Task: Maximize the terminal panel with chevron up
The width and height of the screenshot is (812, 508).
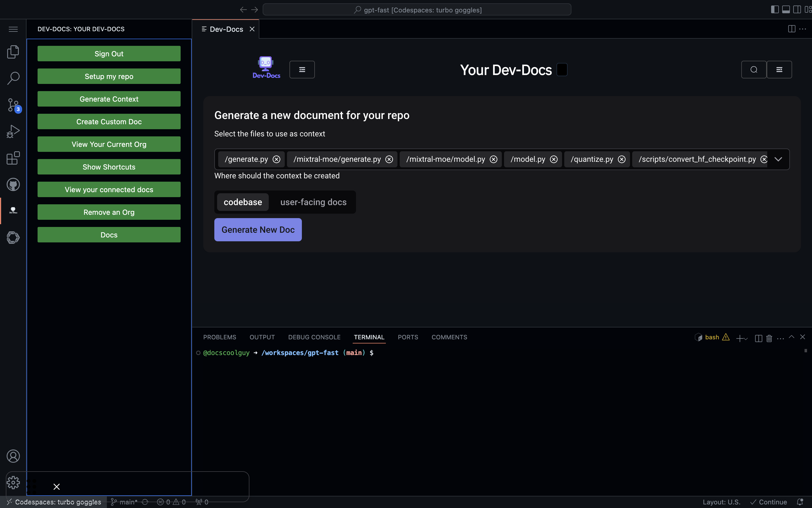Action: pos(792,337)
